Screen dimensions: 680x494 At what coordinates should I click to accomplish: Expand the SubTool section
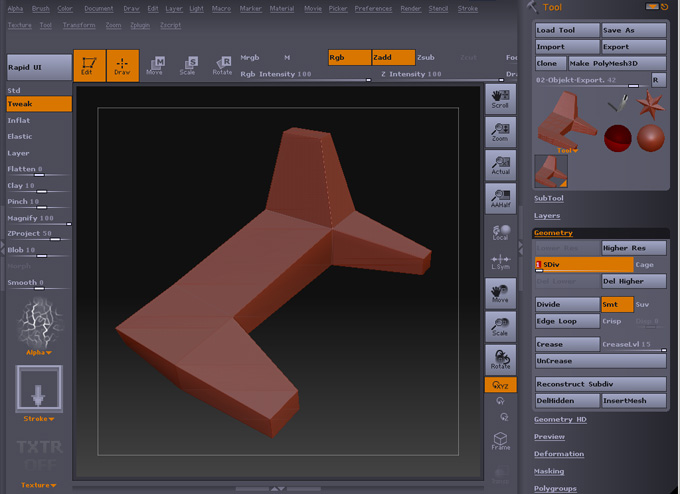548,198
